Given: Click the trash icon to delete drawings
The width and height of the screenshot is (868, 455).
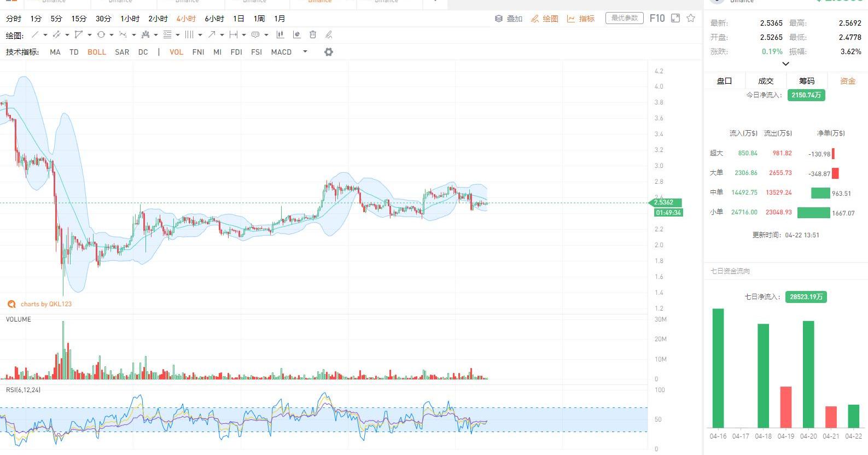Looking at the screenshot, I should [313, 35].
